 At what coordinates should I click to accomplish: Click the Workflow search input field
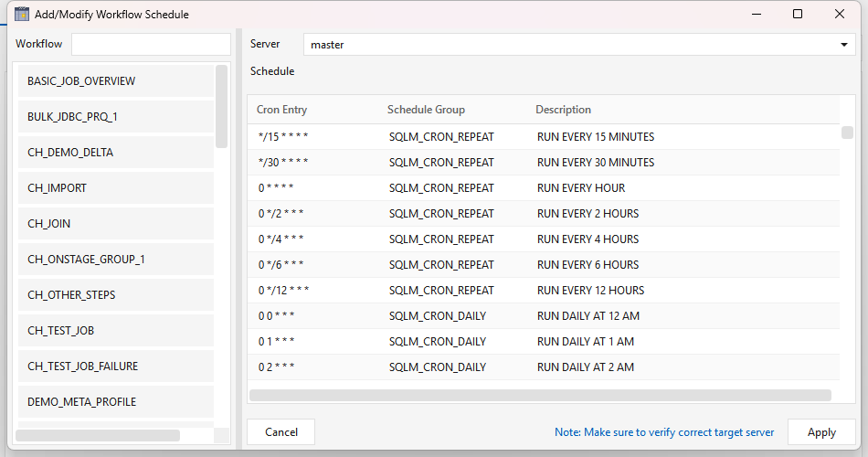click(151, 44)
